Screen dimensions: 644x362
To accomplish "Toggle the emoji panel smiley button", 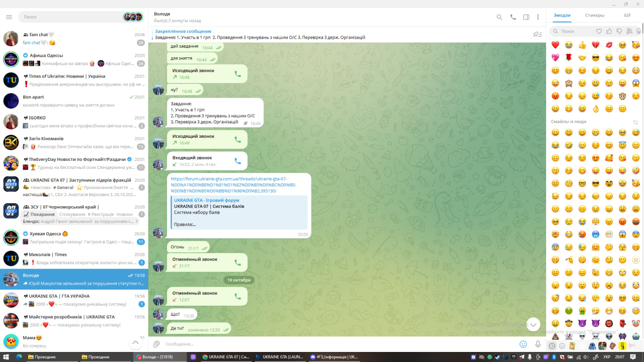I will 523,344.
